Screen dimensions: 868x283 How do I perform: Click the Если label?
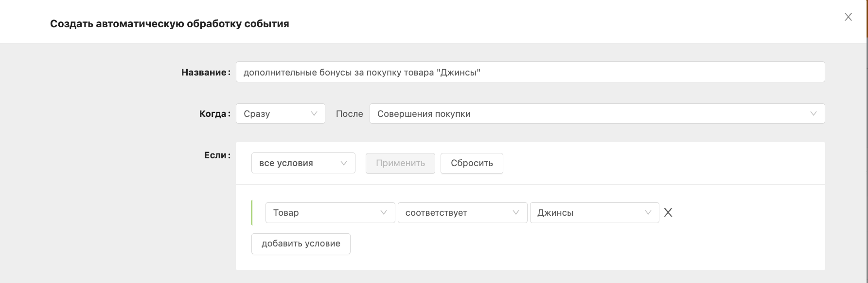click(217, 155)
